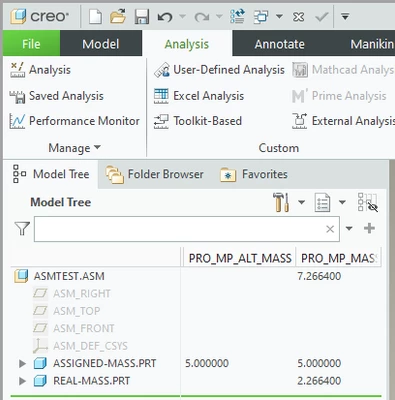The width and height of the screenshot is (395, 400).
Task: Open the Favorites tab
Action: (254, 174)
